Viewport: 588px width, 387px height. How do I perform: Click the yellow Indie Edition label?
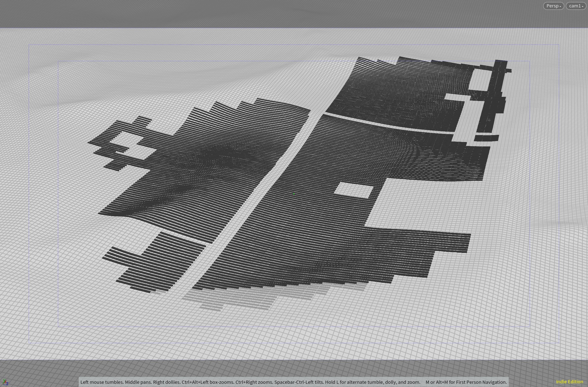pos(569,382)
